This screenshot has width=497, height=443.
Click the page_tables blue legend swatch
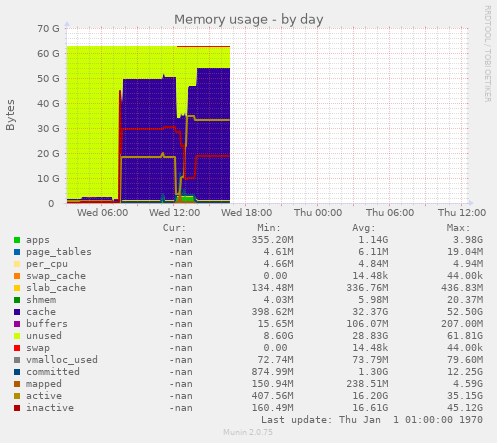coord(17,252)
